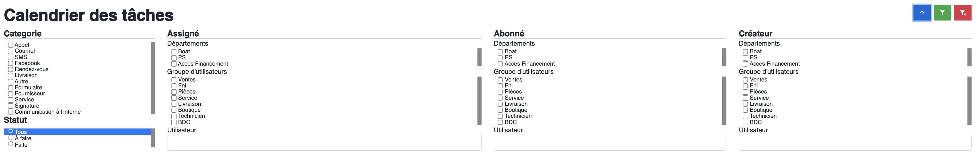
Task: Tick Ventes under Assigné user groups
Action: (x=174, y=80)
